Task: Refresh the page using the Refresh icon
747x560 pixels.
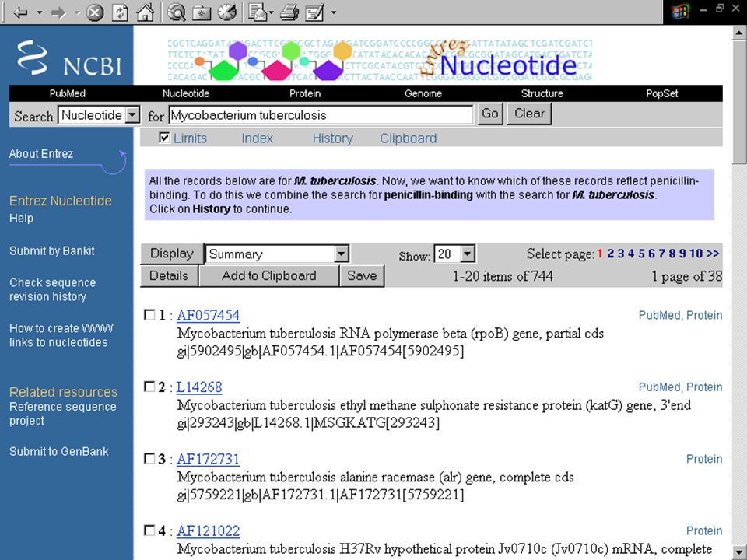Action: point(120,12)
